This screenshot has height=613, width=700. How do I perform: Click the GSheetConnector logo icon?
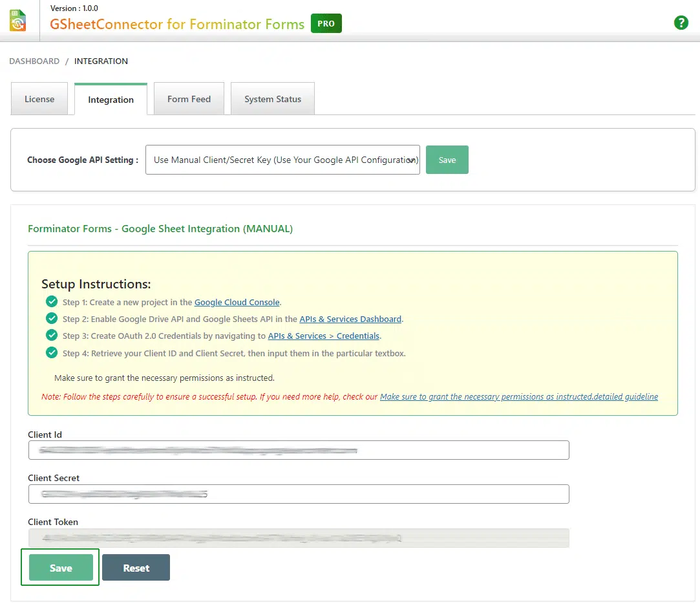pos(18,21)
